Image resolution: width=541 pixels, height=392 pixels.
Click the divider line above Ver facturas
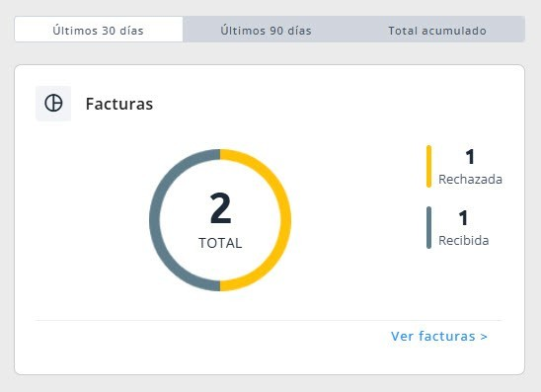[269, 320]
